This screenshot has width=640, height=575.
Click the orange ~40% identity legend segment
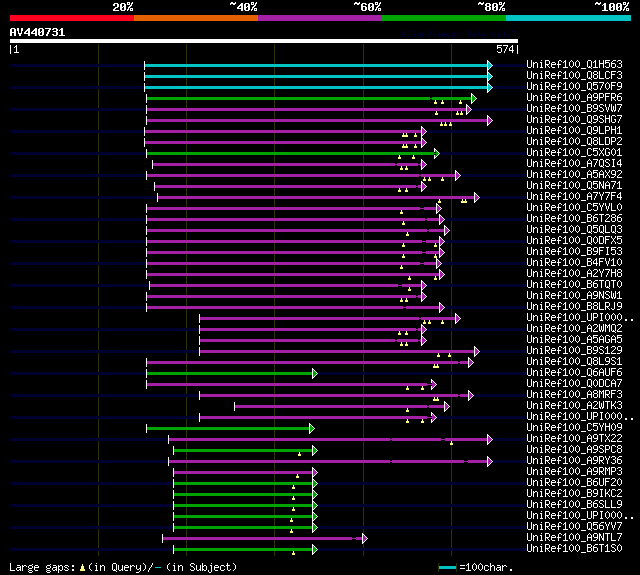click(196, 18)
